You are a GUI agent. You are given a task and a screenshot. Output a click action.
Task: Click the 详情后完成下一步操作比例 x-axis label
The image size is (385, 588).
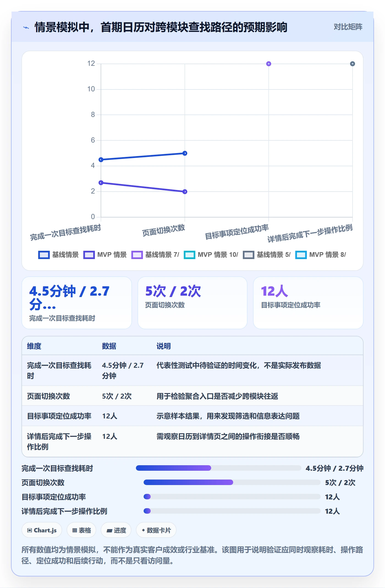coord(310,233)
